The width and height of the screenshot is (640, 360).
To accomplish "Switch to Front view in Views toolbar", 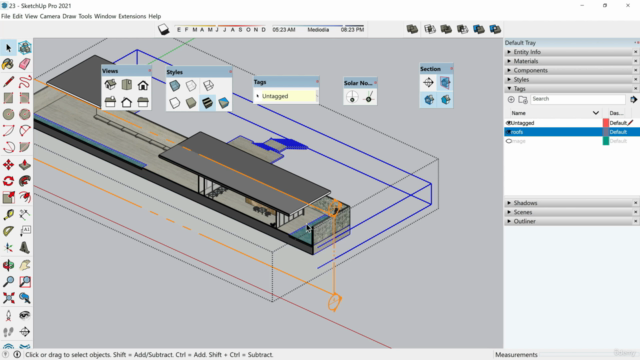I will point(143,85).
